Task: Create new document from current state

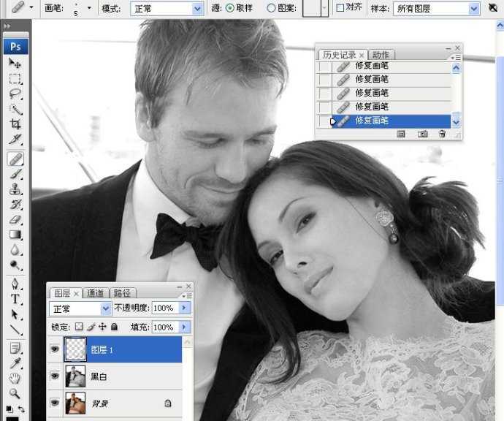Action: coord(401,134)
